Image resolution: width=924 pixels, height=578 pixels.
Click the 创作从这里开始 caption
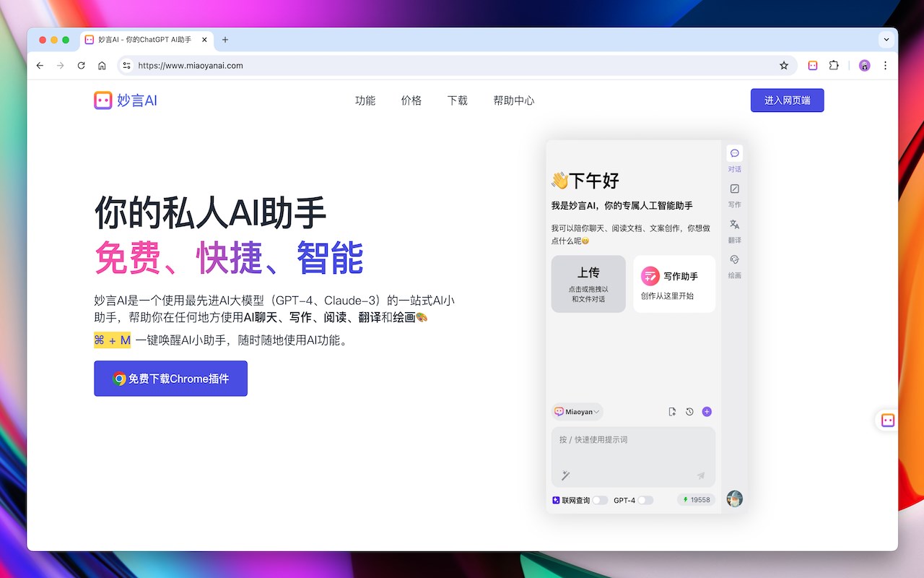pyautogui.click(x=667, y=296)
